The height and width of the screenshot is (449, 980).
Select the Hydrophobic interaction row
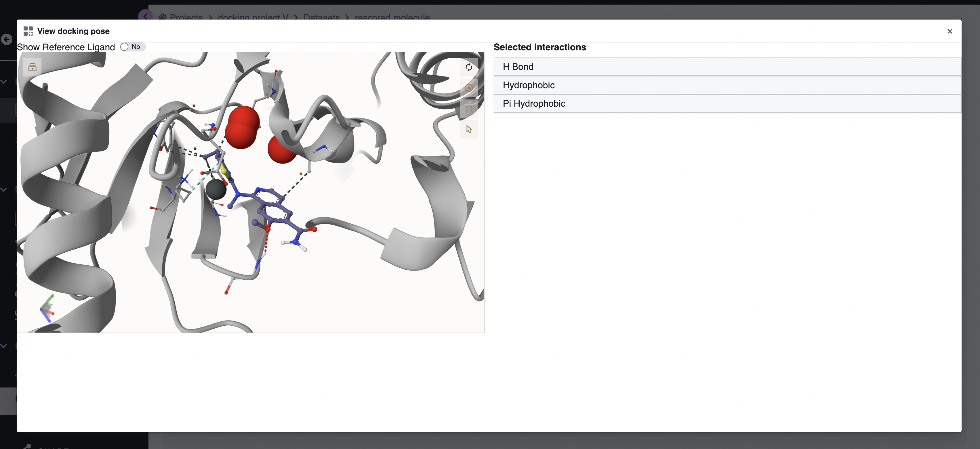click(529, 85)
